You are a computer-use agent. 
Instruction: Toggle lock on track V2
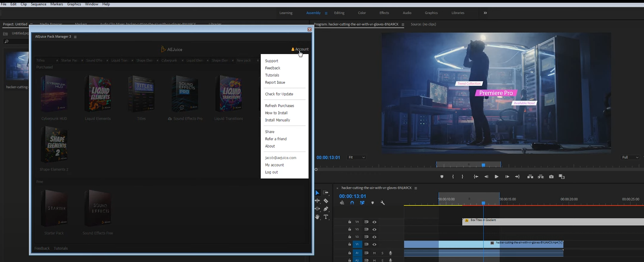pos(350,237)
